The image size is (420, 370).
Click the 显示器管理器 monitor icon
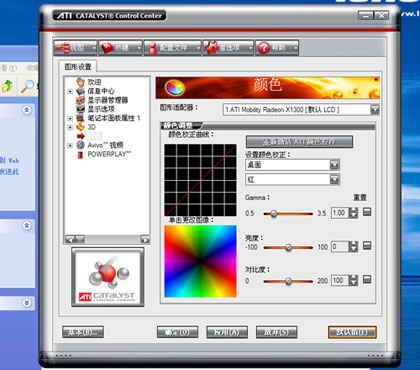point(81,100)
